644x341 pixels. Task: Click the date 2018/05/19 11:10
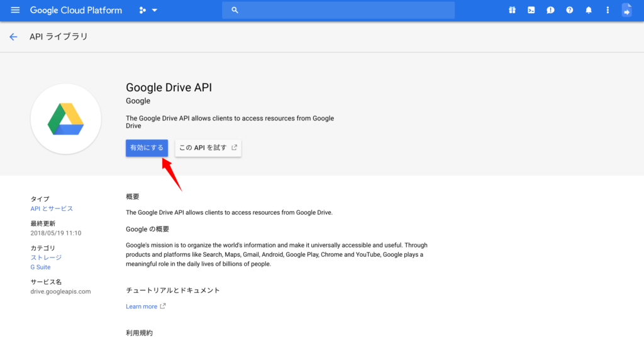tap(56, 233)
